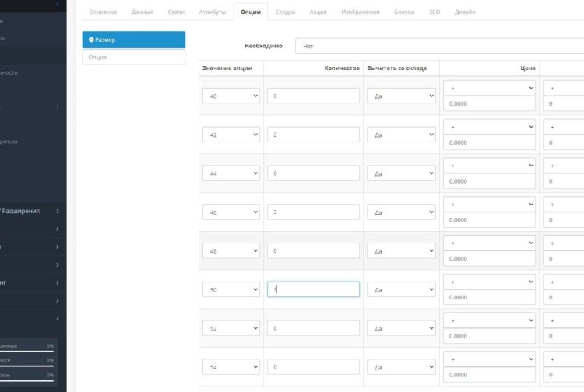Click the Цена value field for size 52
The width and height of the screenshot is (584, 392).
point(489,337)
